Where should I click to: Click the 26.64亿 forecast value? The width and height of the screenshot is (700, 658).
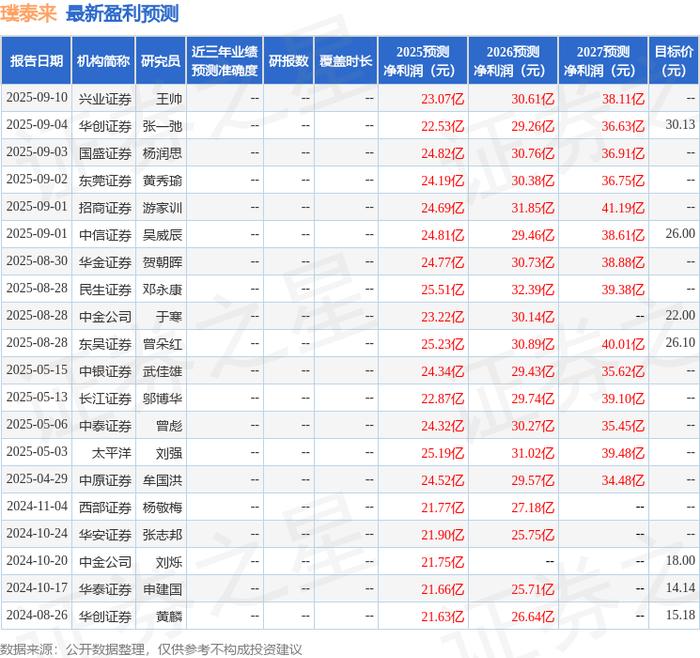pos(533,616)
